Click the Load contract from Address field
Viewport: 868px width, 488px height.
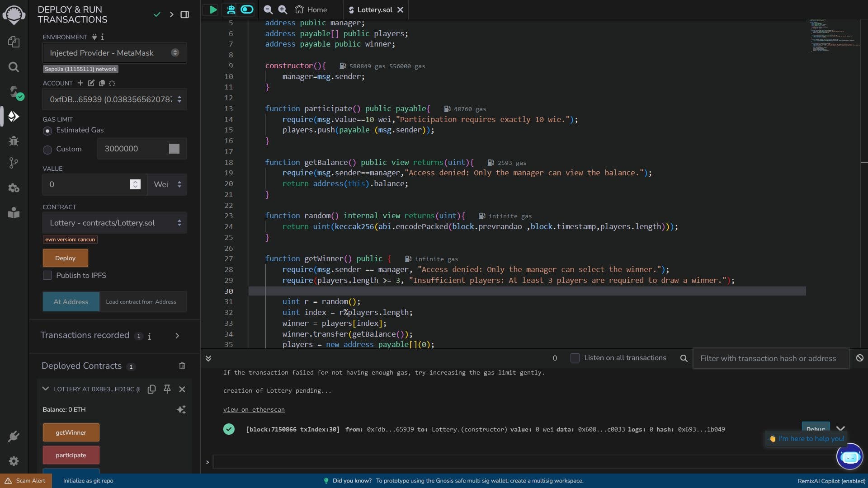pos(143,302)
